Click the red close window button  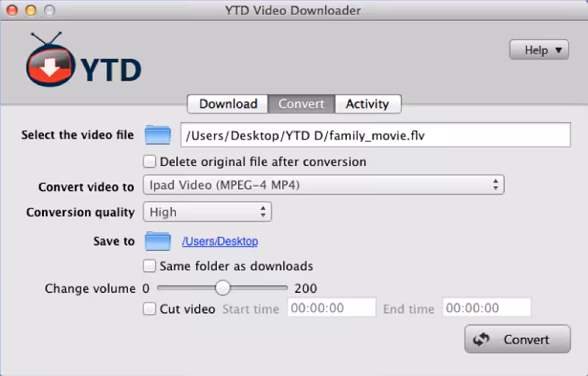pyautogui.click(x=14, y=10)
